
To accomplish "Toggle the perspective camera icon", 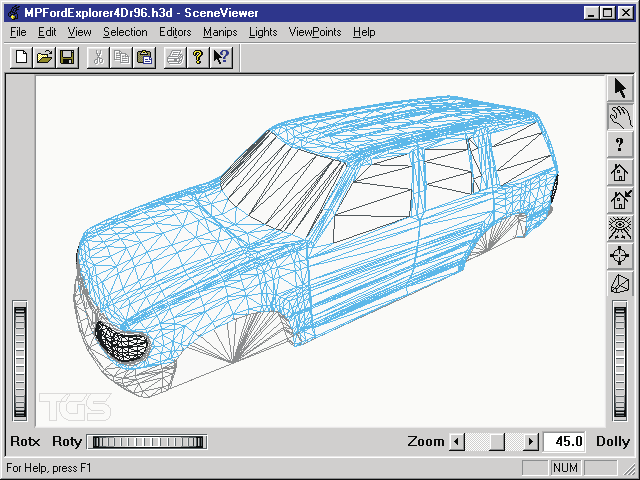I will pyautogui.click(x=620, y=284).
